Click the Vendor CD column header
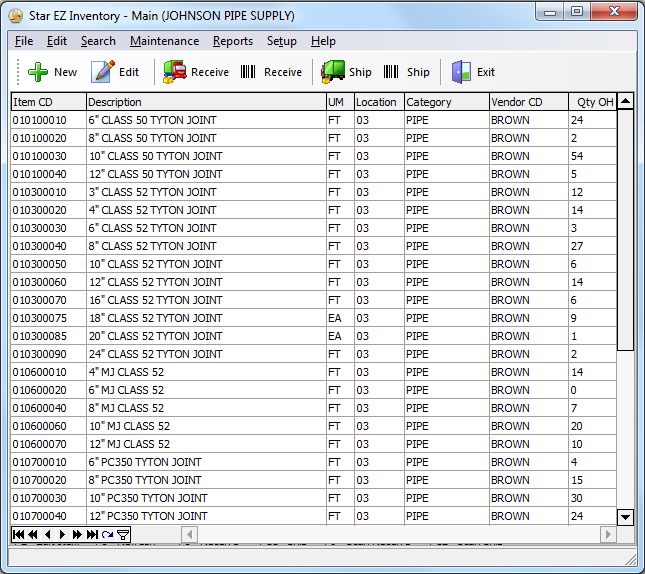 click(529, 102)
